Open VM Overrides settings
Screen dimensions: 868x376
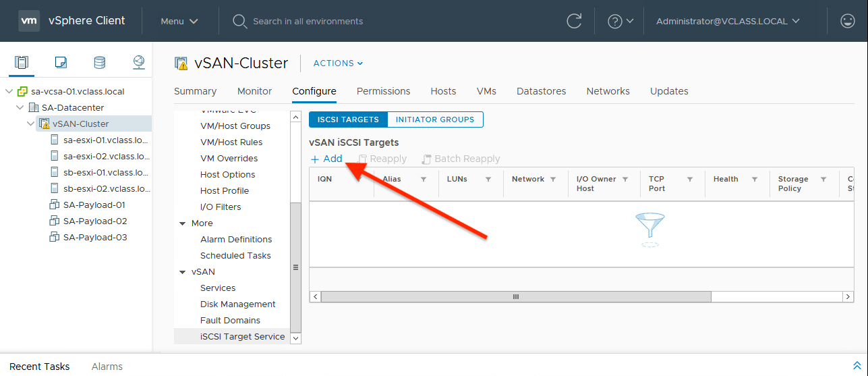tap(229, 159)
